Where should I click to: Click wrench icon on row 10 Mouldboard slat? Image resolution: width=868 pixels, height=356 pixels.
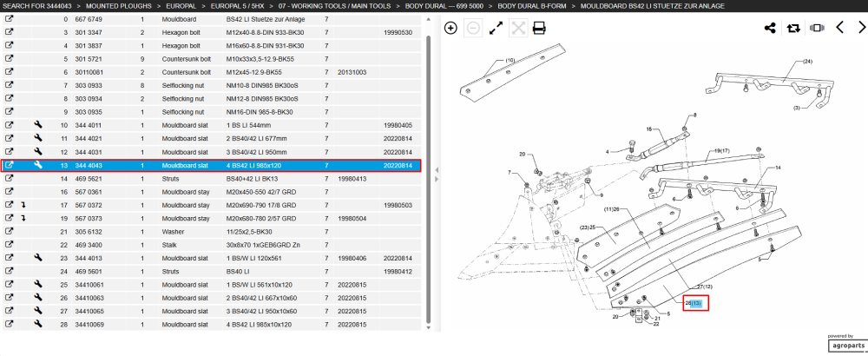[x=38, y=125]
